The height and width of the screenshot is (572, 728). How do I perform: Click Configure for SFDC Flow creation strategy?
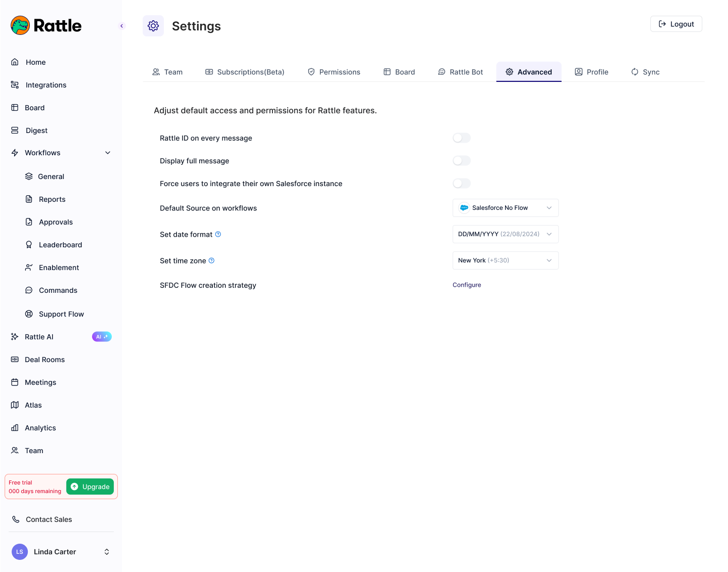pos(467,285)
